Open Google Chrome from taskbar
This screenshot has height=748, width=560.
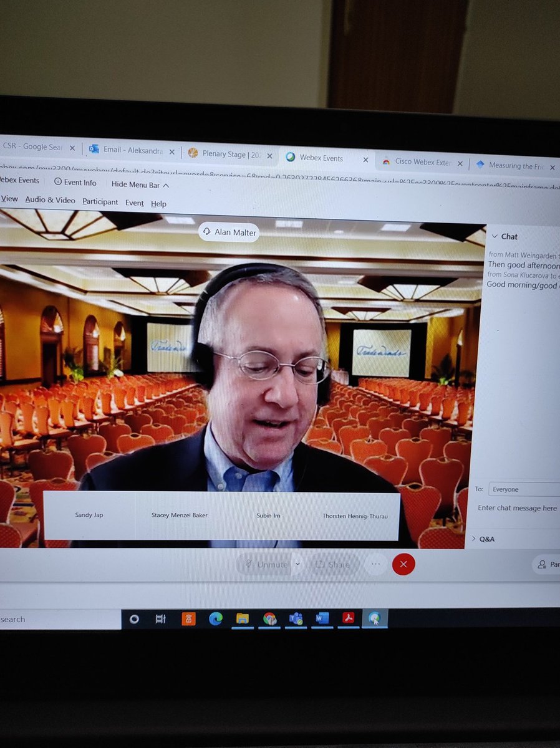pyautogui.click(x=269, y=618)
